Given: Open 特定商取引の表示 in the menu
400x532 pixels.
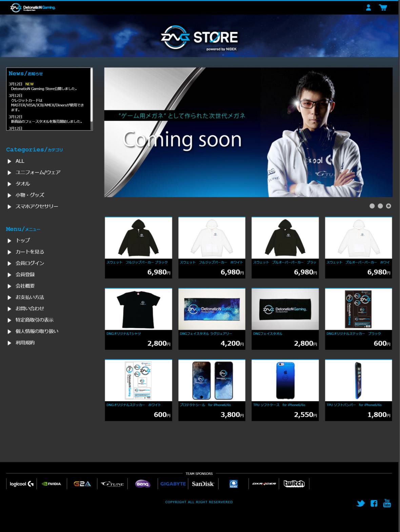Looking at the screenshot, I should [35, 320].
